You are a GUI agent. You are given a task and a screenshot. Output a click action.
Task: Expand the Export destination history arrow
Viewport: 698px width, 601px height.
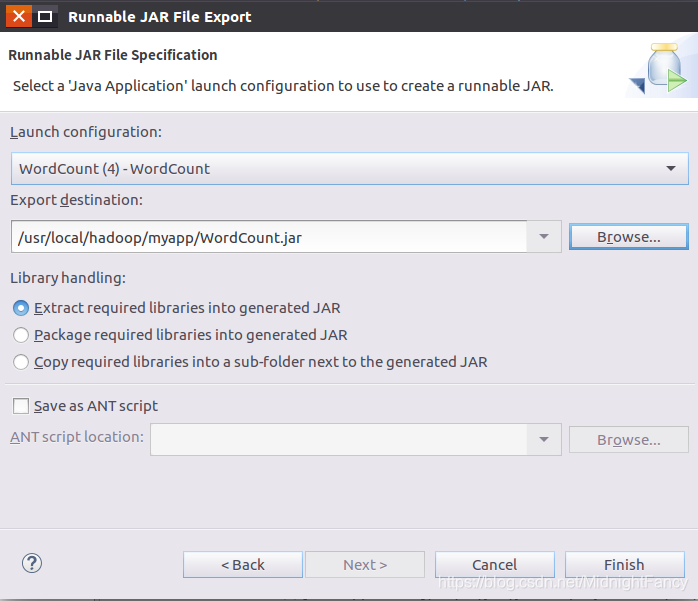point(544,236)
